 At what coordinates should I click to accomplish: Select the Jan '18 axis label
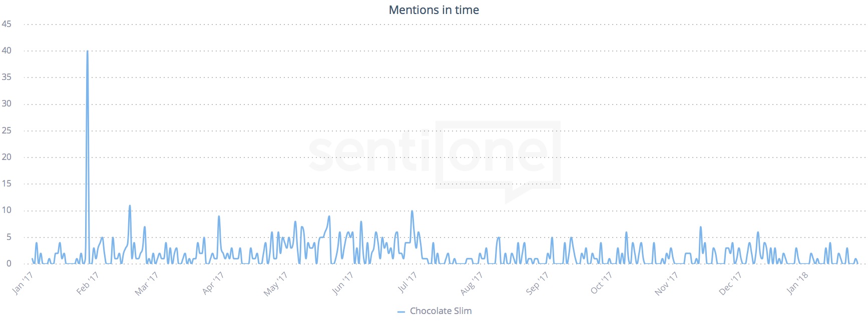(797, 283)
